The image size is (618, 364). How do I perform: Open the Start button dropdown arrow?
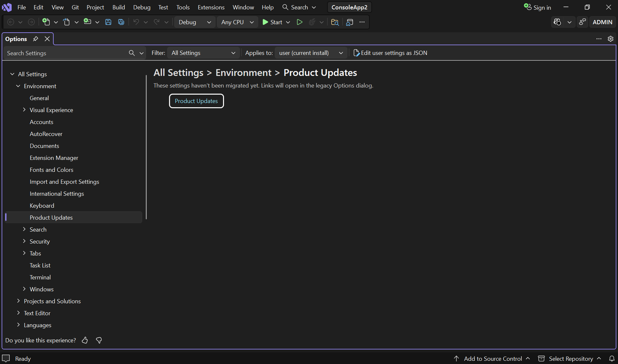tap(288, 22)
